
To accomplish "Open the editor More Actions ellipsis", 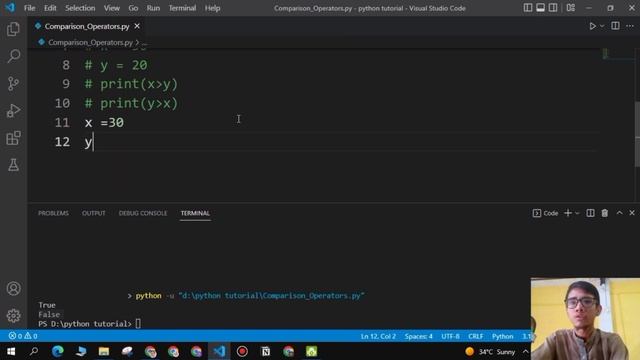I will coord(630,26).
